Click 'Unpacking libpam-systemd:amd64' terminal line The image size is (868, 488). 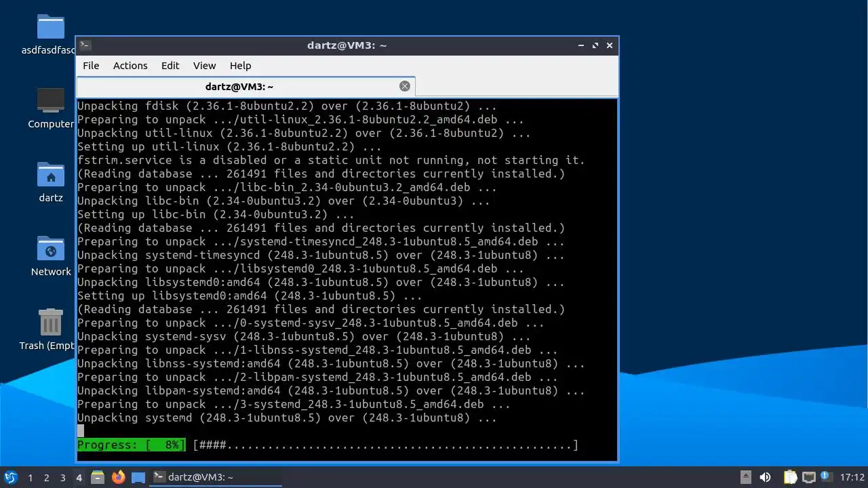click(331, 391)
